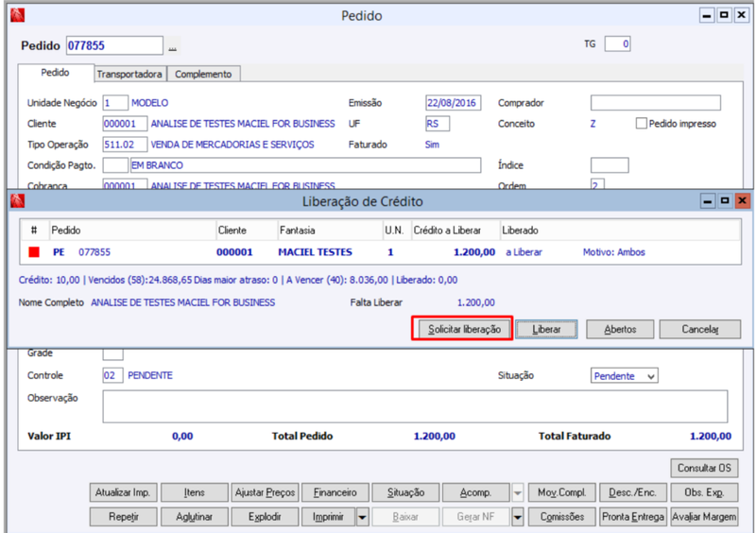Click the Aglutinar button
Screen dimensions: 756x533
pyautogui.click(x=194, y=517)
